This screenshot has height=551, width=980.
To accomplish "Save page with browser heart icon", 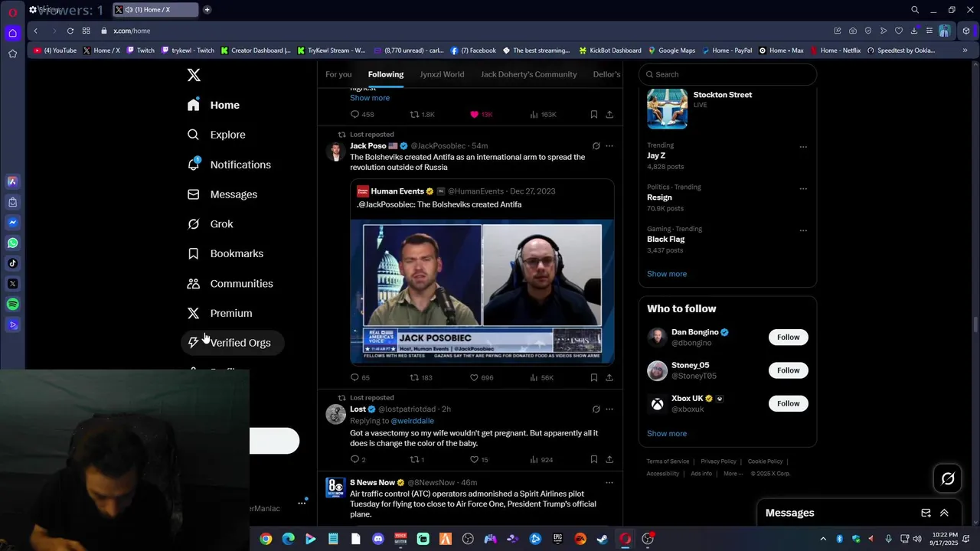I will [x=899, y=31].
